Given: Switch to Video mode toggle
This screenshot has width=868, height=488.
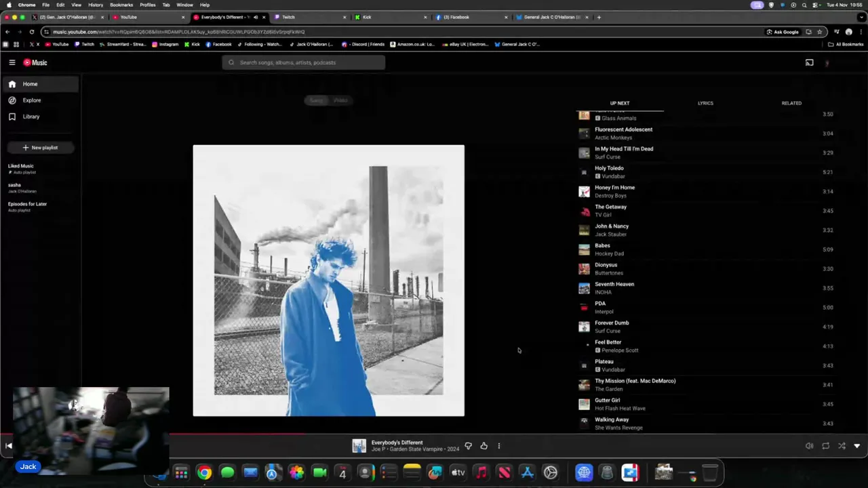Looking at the screenshot, I should (340, 100).
